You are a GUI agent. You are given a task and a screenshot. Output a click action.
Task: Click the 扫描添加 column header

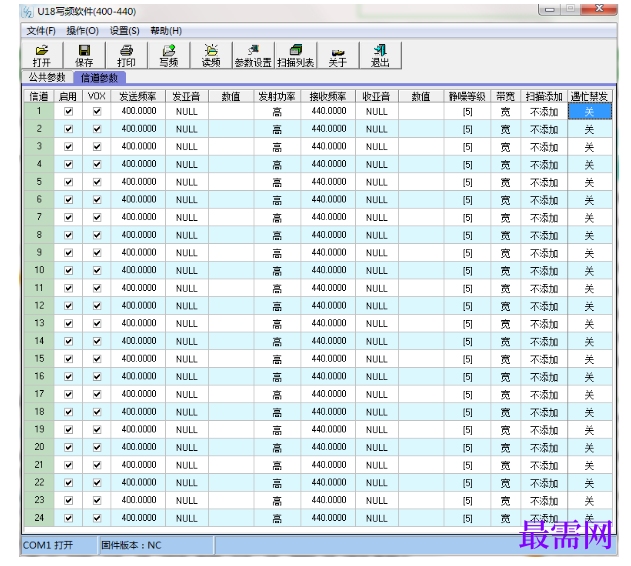tap(544, 97)
